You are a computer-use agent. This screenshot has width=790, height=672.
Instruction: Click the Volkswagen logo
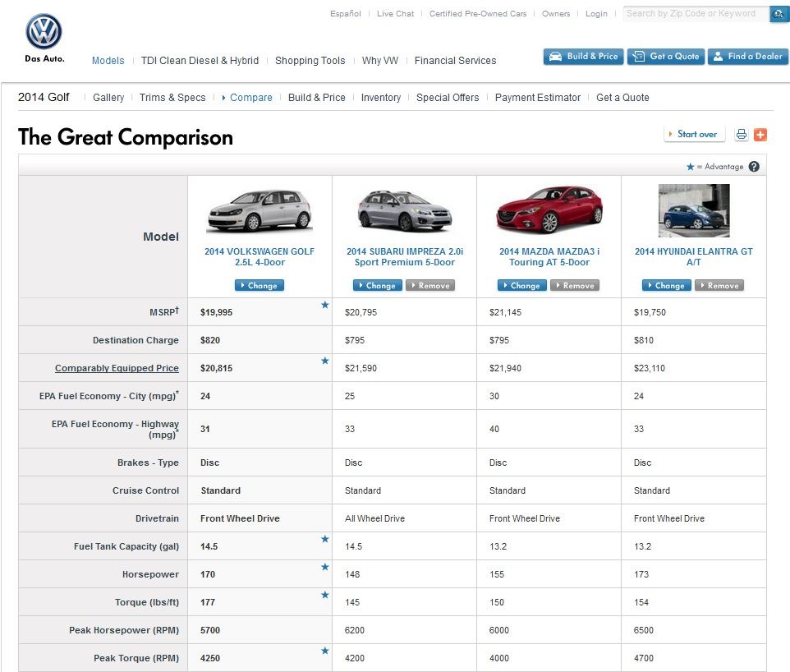pyautogui.click(x=44, y=31)
